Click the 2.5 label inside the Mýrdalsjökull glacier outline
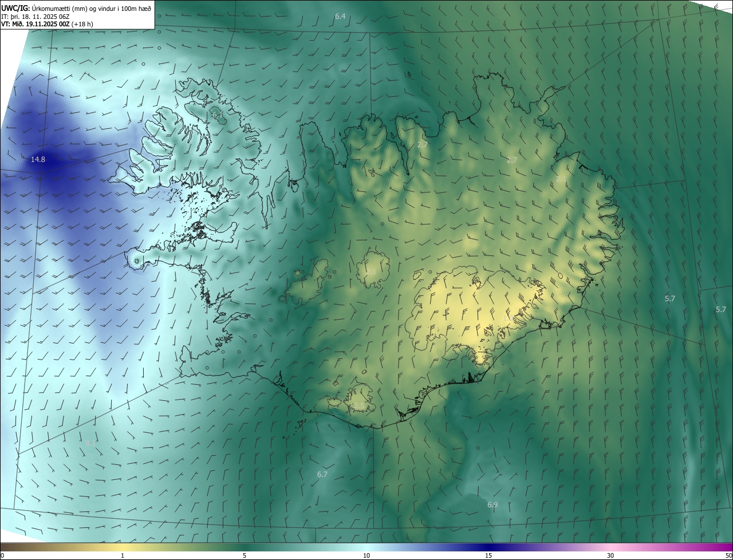The height and width of the screenshot is (560, 733). 358,405
